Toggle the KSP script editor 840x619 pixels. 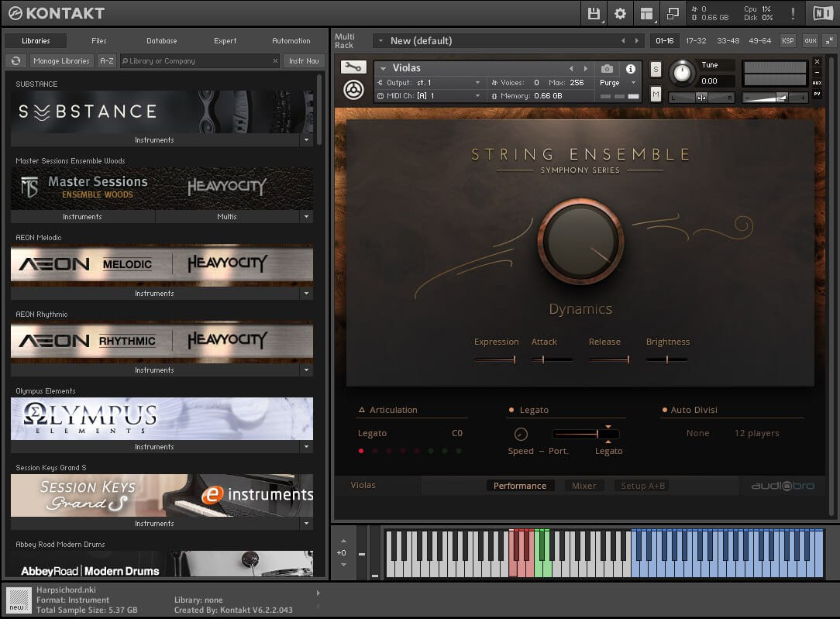(x=787, y=41)
